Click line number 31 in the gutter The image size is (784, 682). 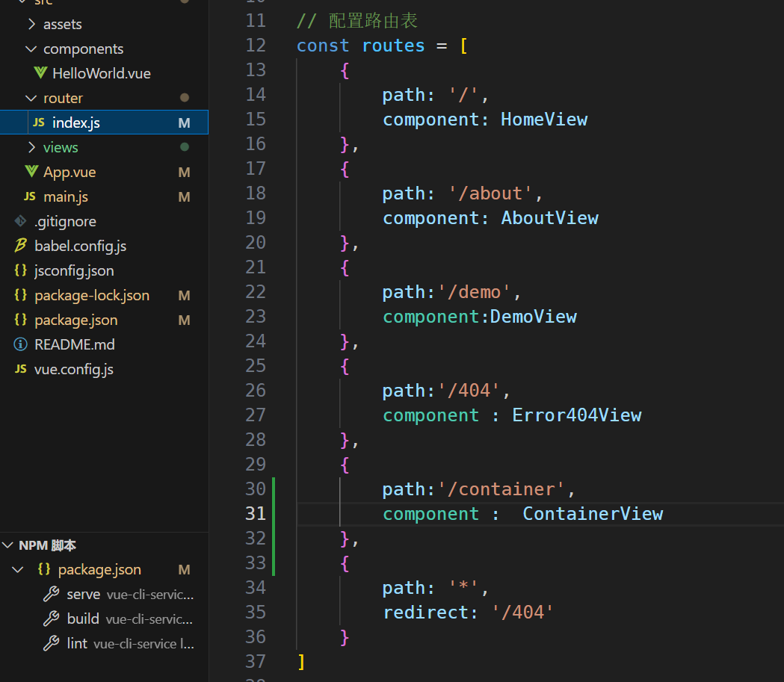point(256,514)
